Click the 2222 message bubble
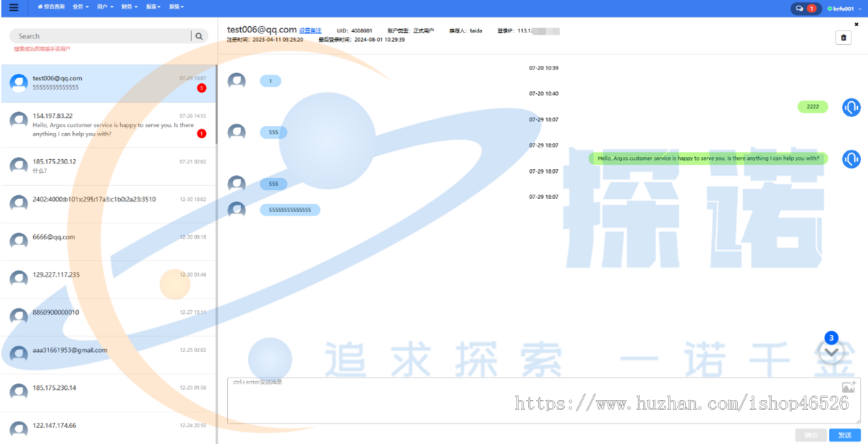This screenshot has height=444, width=868. [x=812, y=107]
